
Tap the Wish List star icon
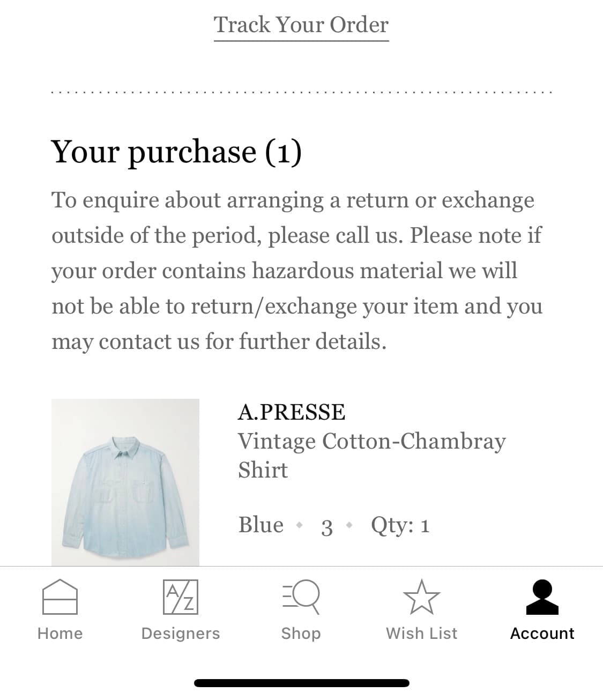(x=421, y=597)
